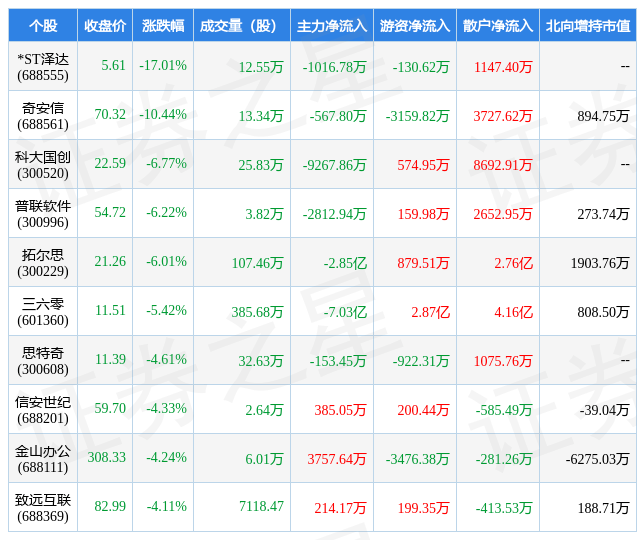Click the 收盘价 column header

click(105, 26)
